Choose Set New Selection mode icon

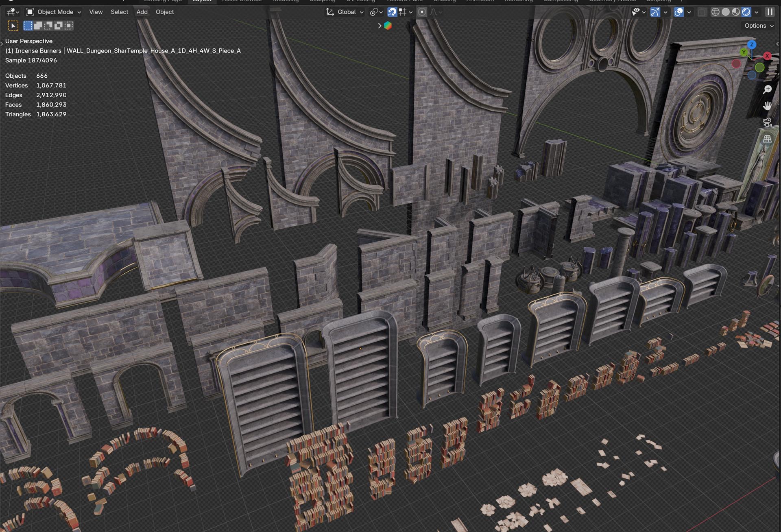tap(28, 26)
